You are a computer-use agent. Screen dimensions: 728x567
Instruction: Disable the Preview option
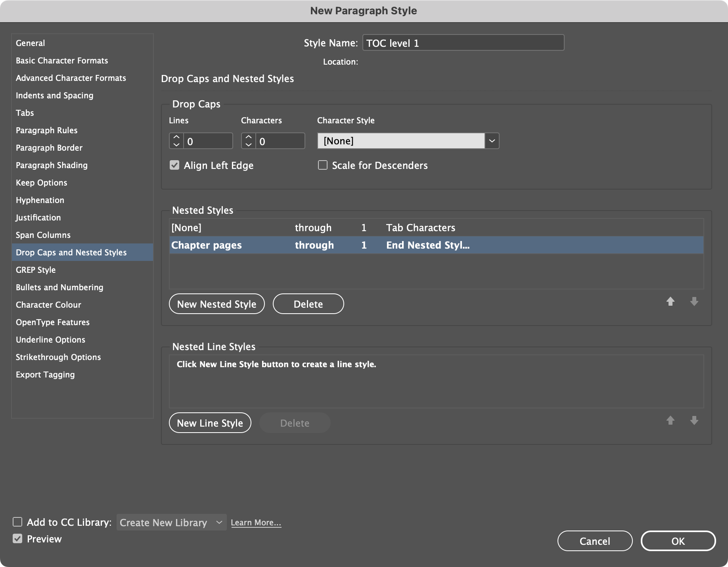[17, 539]
